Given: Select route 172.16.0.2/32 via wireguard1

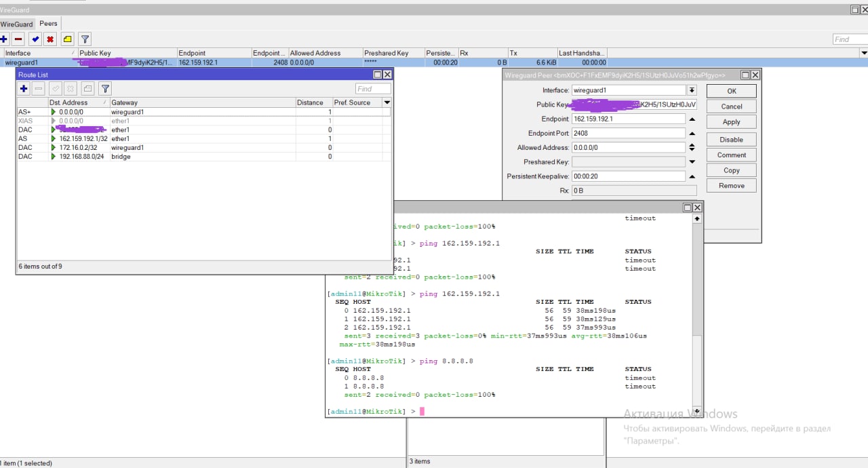Looking at the screenshot, I should click(203, 147).
